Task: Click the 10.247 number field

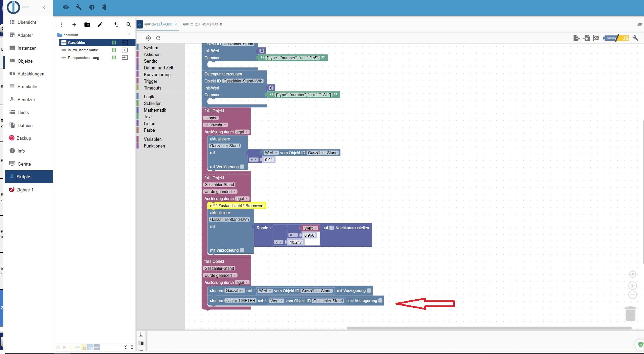Action: [x=296, y=242]
